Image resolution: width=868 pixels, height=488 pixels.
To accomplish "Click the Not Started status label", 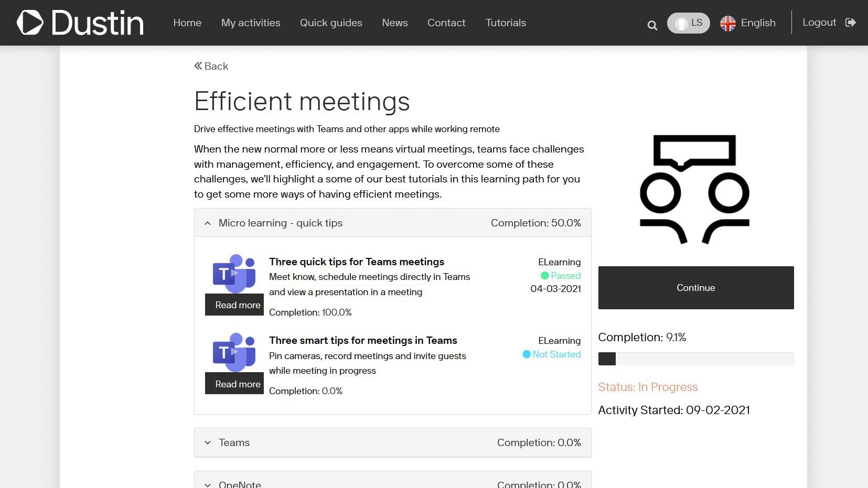I will click(x=556, y=354).
